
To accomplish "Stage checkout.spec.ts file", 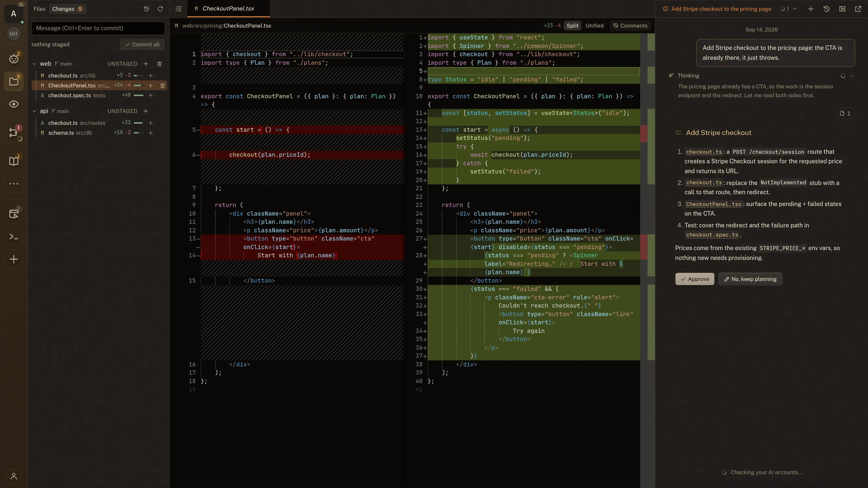I will point(151,95).
